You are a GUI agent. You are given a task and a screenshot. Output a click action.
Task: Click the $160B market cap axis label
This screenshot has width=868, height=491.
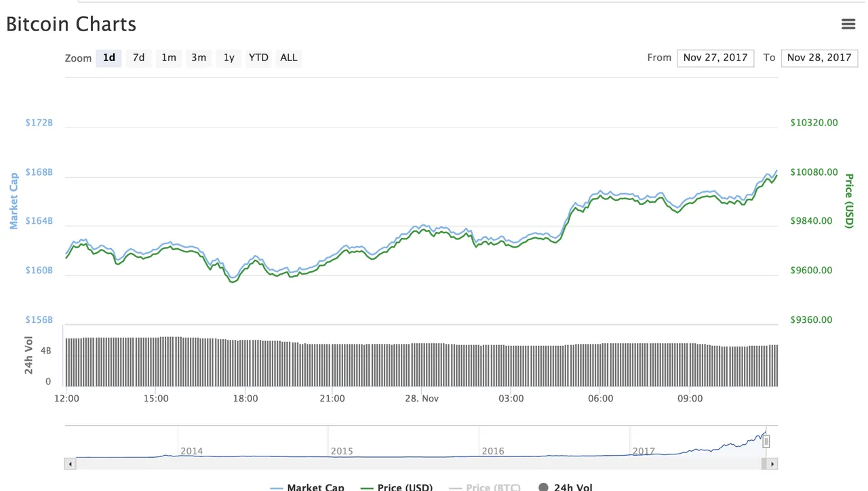[x=39, y=271]
